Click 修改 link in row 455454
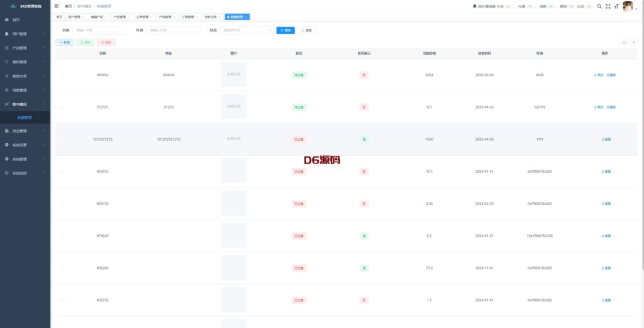Viewport: 644px width, 328px height. coord(599,75)
